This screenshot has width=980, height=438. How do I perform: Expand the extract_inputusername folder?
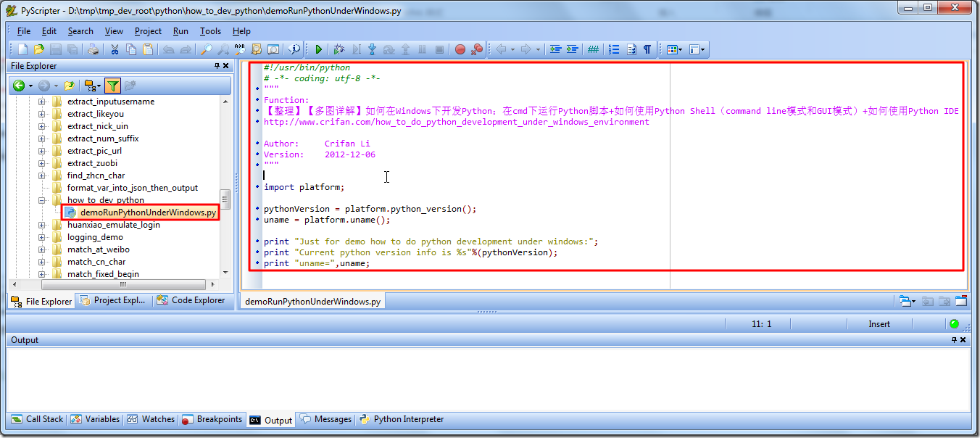42,102
